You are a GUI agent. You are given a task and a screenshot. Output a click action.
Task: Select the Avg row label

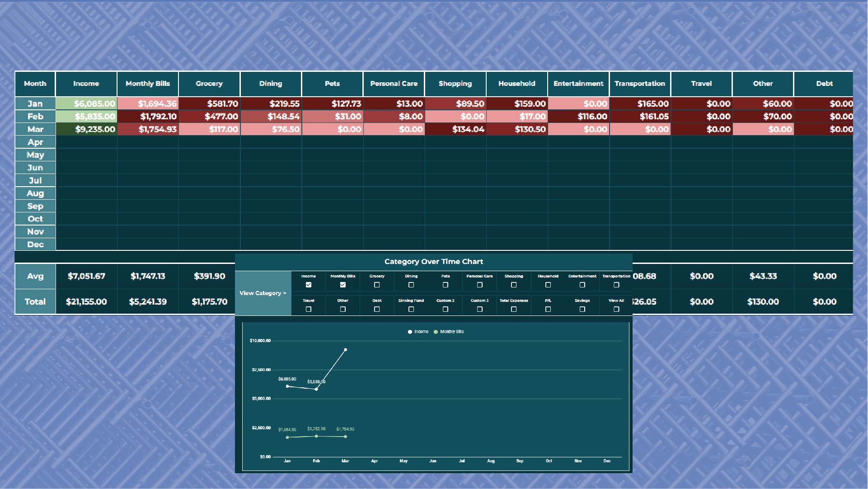pyautogui.click(x=35, y=276)
